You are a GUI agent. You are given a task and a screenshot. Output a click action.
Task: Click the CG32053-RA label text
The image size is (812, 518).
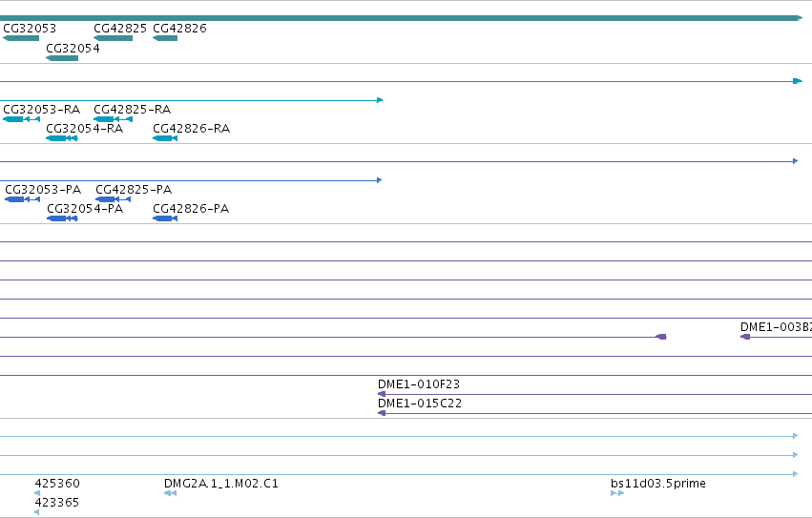42,110
